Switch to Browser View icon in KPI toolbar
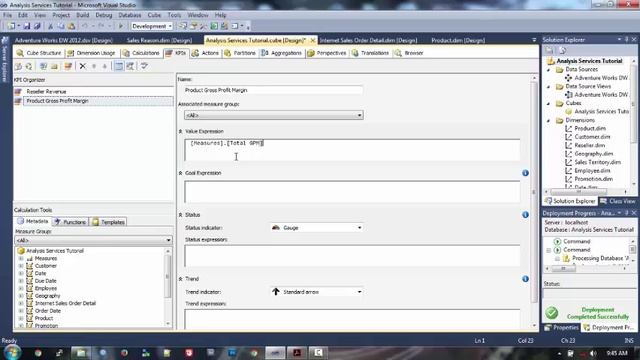 coord(130,66)
